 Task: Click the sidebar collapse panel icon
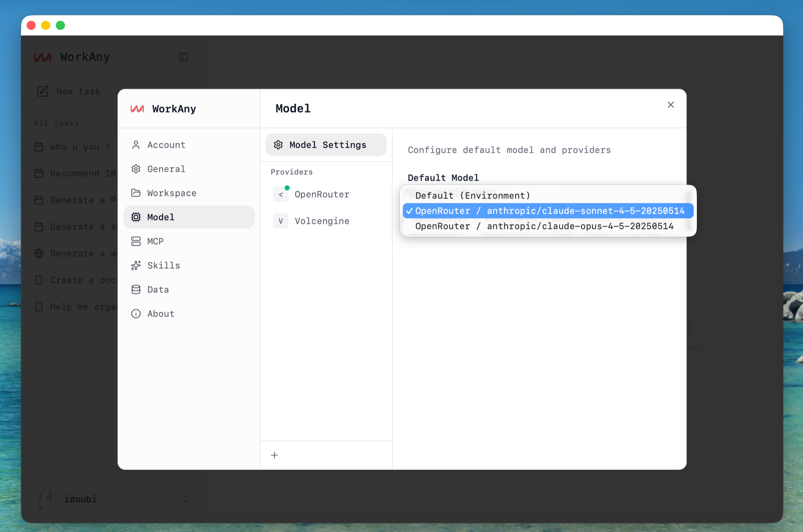pyautogui.click(x=184, y=57)
